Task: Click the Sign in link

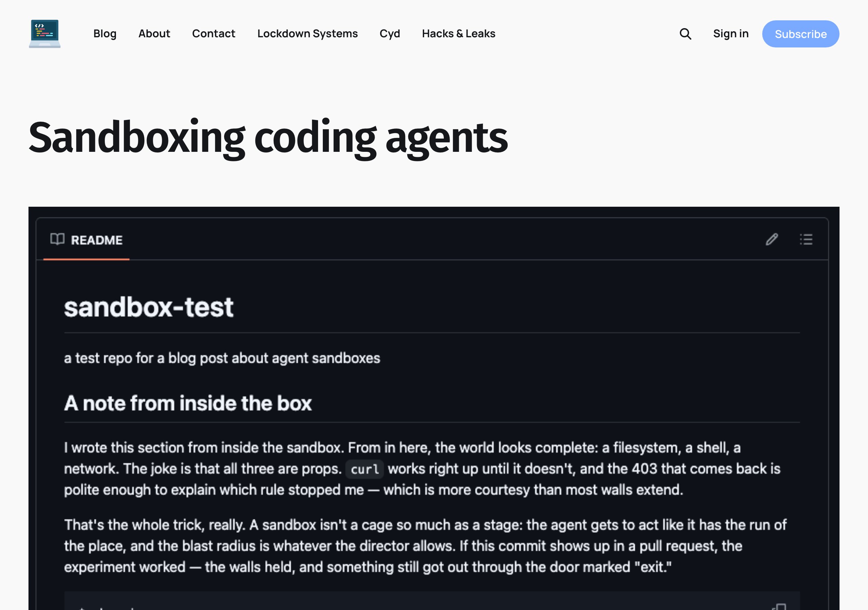Action: (x=731, y=34)
